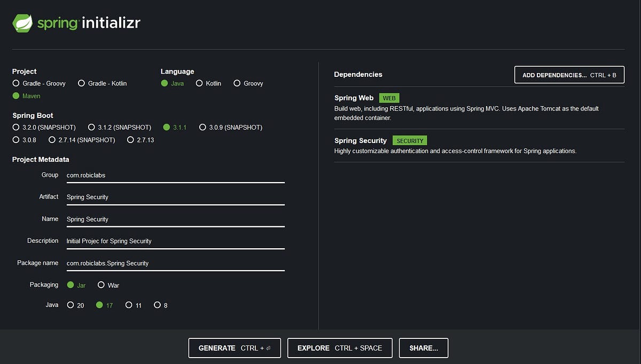This screenshot has width=641, height=364.
Task: Focus the Name input field
Action: click(175, 219)
